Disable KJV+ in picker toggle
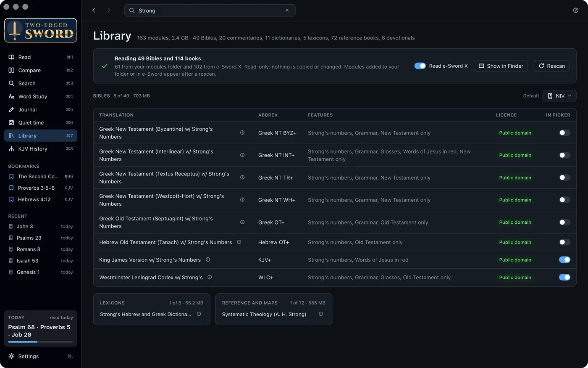The width and height of the screenshot is (588, 368). point(564,260)
